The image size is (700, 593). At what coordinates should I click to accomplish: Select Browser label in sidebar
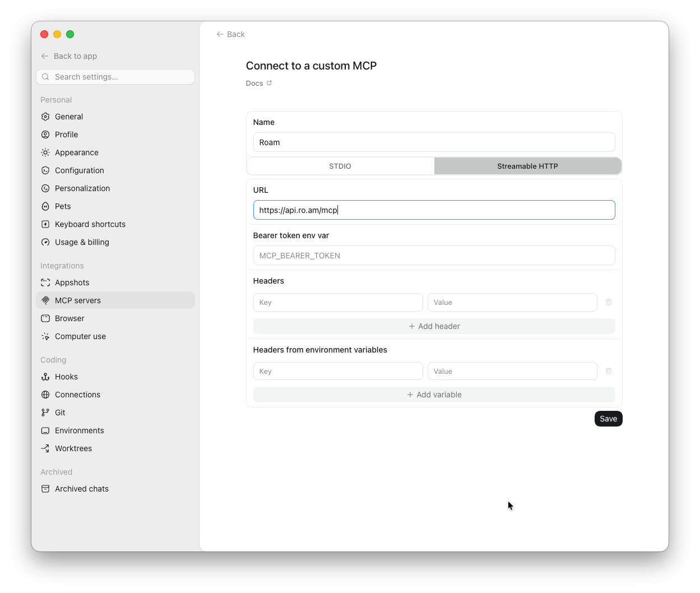pyautogui.click(x=69, y=318)
